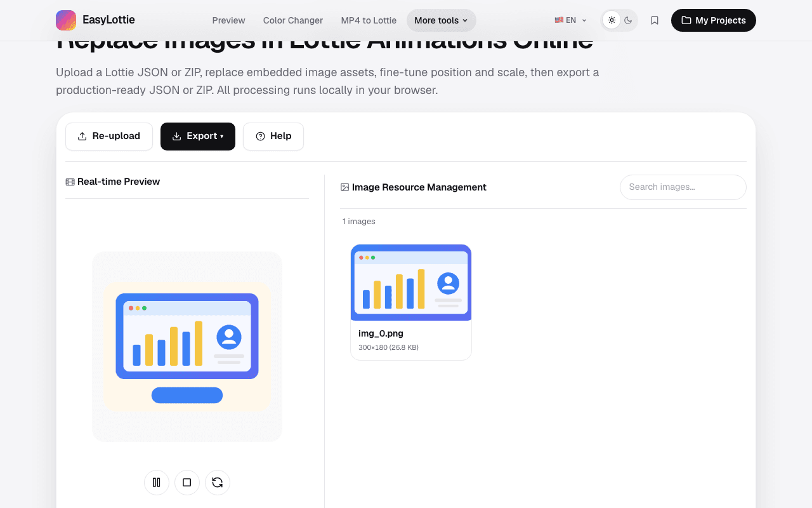Click the 300×180 (26.8 KB) size text
Viewport: 812px width, 508px height.
tap(388, 347)
